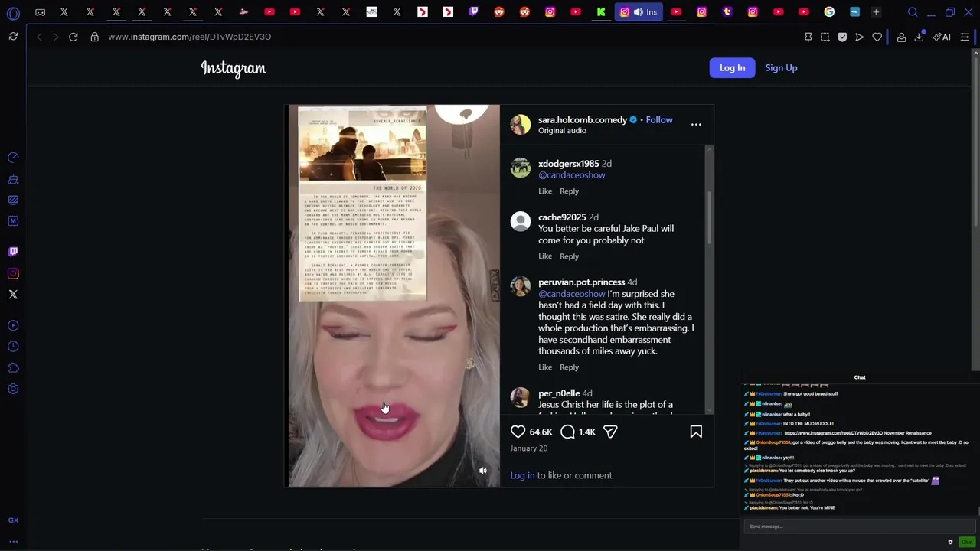Click the browser address bar URL
The width and height of the screenshot is (980, 551).
pos(189,37)
